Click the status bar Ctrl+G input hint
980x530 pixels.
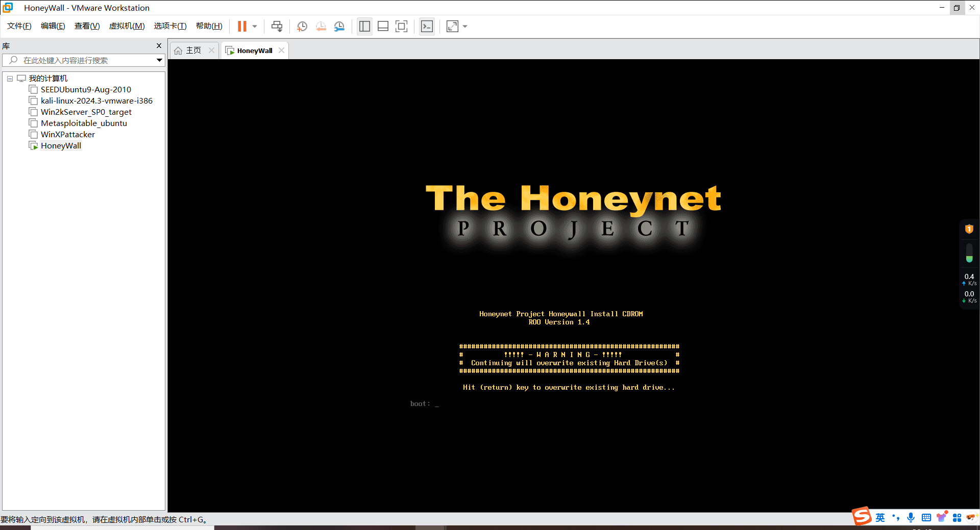point(104,520)
